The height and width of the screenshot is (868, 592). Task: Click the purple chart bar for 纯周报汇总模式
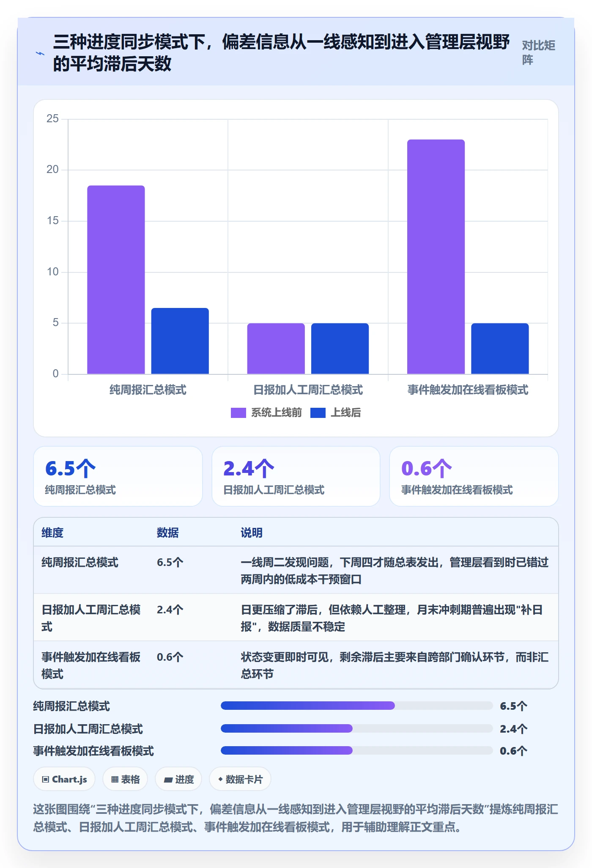pos(116,280)
